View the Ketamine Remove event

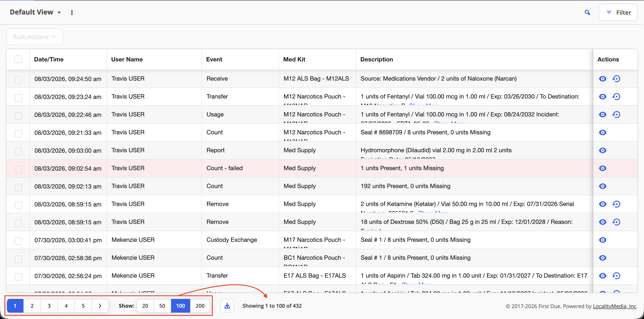coord(602,204)
